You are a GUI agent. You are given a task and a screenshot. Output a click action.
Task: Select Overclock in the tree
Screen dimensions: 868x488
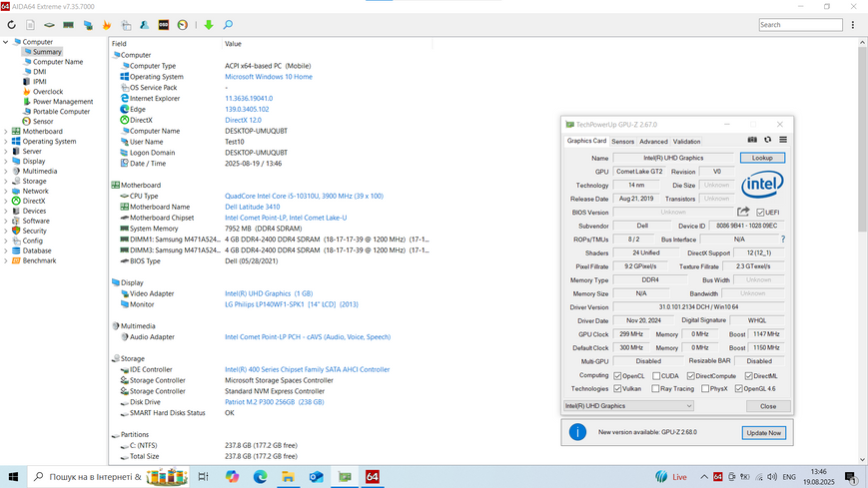pos(48,91)
